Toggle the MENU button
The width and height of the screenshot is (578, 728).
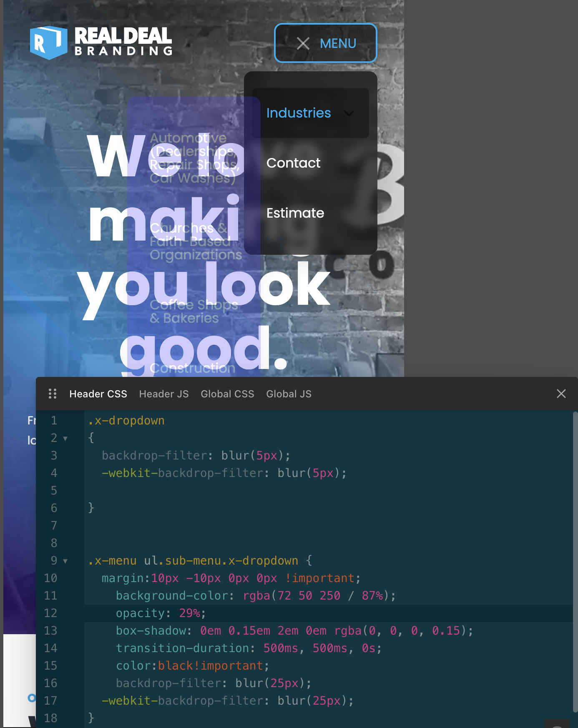point(326,43)
